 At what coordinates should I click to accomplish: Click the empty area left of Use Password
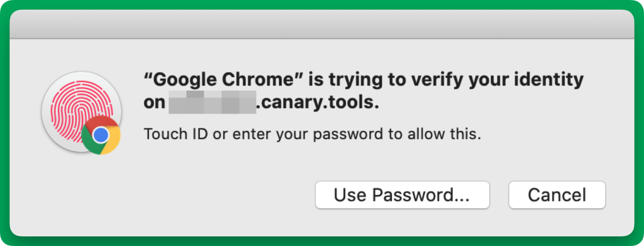pyautogui.click(x=193, y=195)
